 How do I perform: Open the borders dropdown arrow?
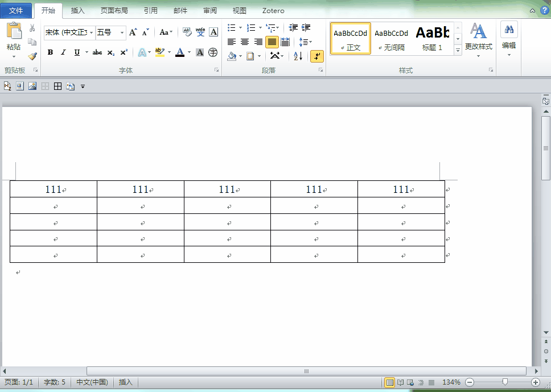(x=260, y=56)
